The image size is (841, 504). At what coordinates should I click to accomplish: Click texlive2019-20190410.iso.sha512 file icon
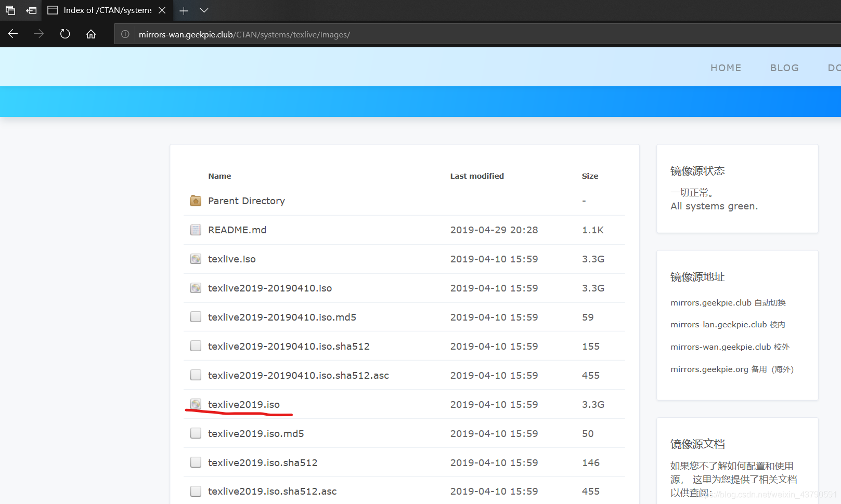[x=196, y=346]
